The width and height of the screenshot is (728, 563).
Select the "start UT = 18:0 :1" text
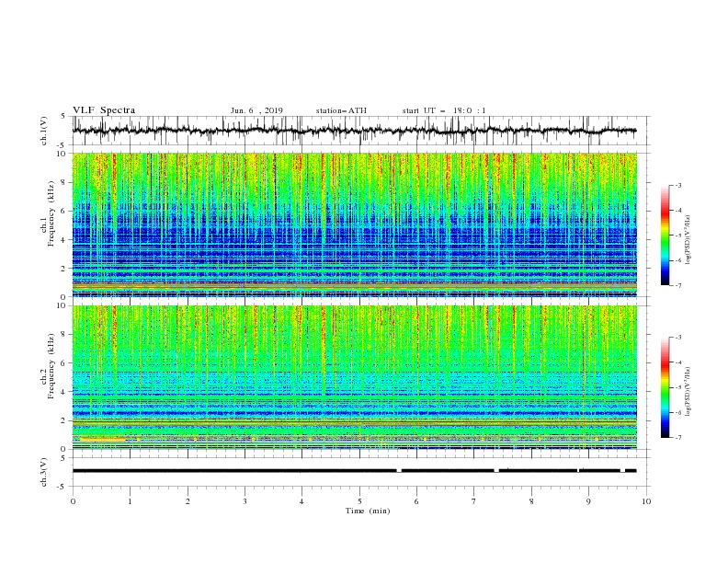point(444,110)
